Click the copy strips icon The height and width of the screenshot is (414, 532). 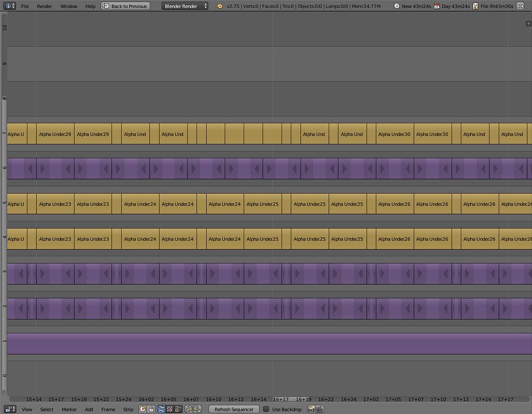(x=189, y=409)
